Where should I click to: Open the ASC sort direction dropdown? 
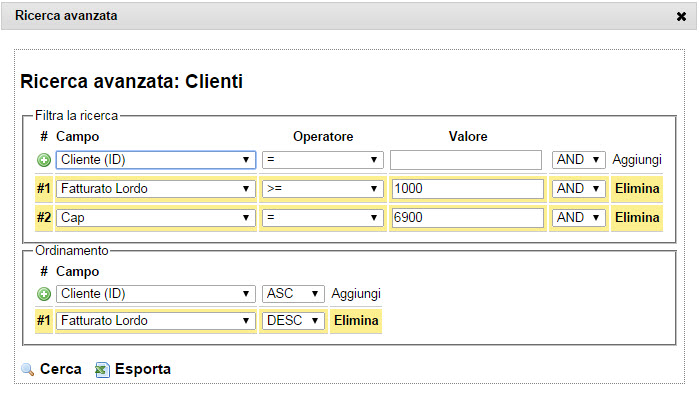click(x=293, y=294)
